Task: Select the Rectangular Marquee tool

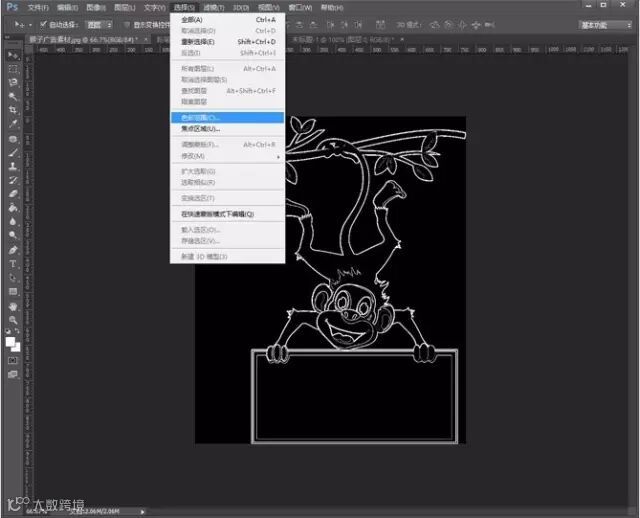Action: coord(13,69)
